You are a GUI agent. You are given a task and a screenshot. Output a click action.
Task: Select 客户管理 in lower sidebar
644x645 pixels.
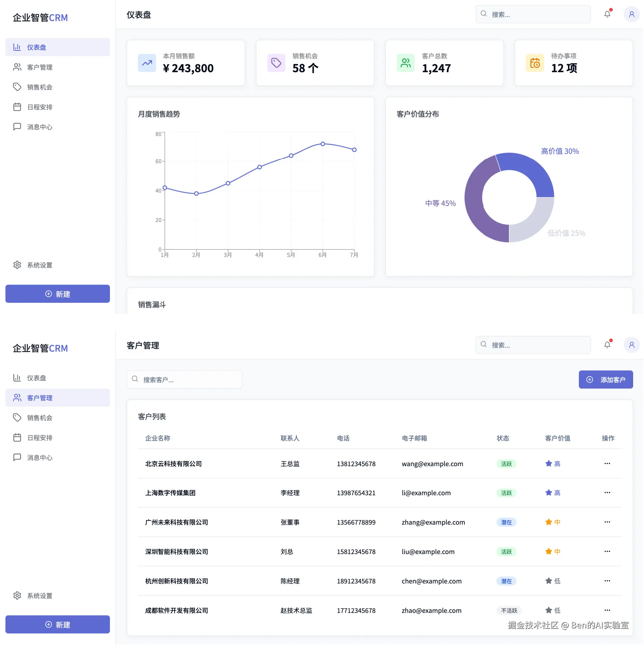click(58, 398)
